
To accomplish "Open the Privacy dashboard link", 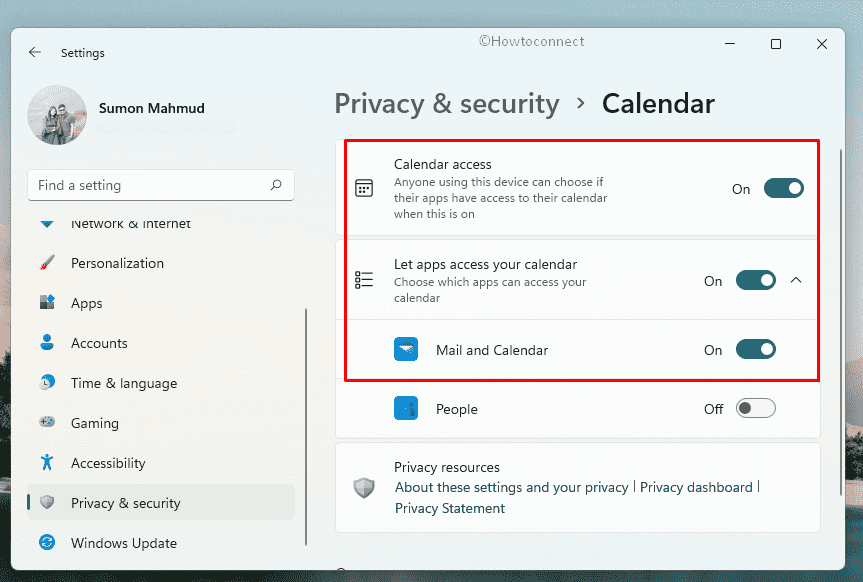I will tap(696, 487).
